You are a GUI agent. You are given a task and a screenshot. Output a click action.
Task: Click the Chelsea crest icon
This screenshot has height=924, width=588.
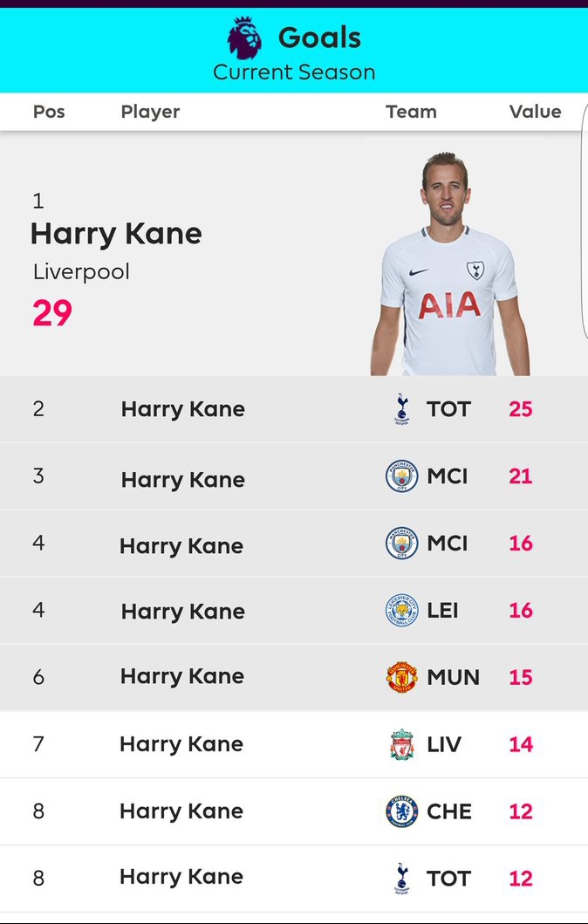402,811
